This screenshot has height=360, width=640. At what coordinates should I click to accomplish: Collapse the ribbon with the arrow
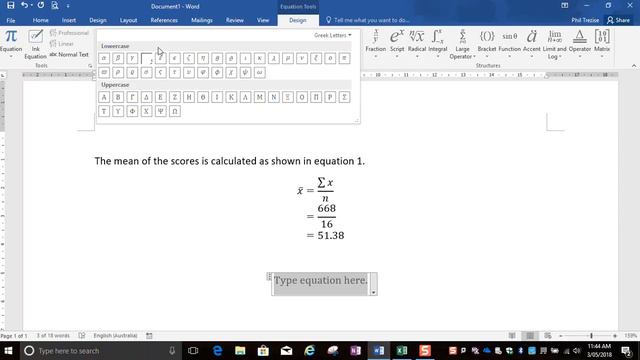[x=634, y=66]
